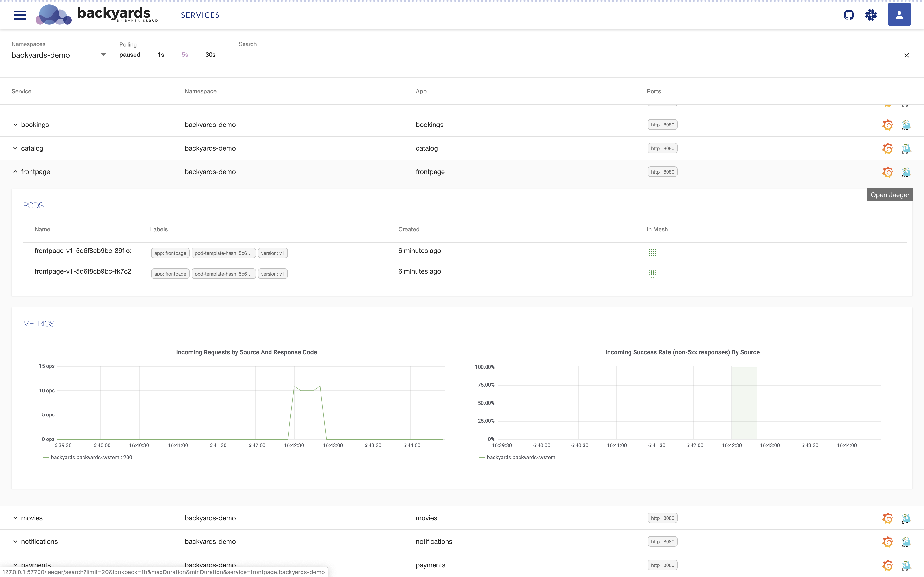
Task: Clear the search field with X
Action: pos(906,55)
